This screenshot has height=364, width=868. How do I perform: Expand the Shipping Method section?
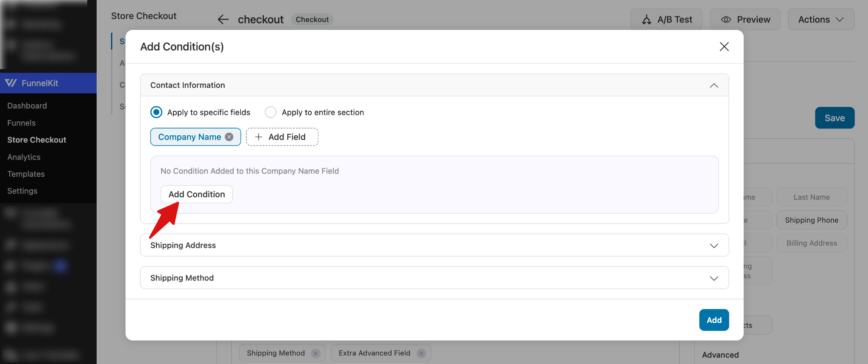[714, 278]
